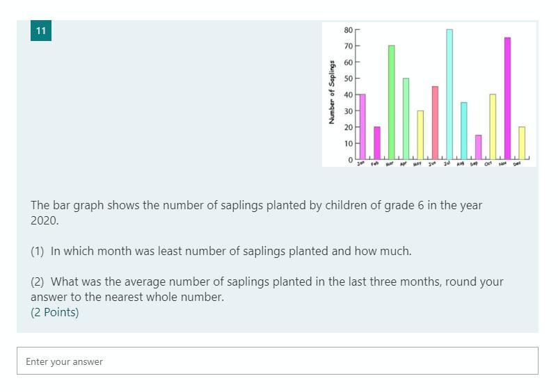The width and height of the screenshot is (558, 392).
Task: Click the violet January bar
Action: [x=362, y=126]
